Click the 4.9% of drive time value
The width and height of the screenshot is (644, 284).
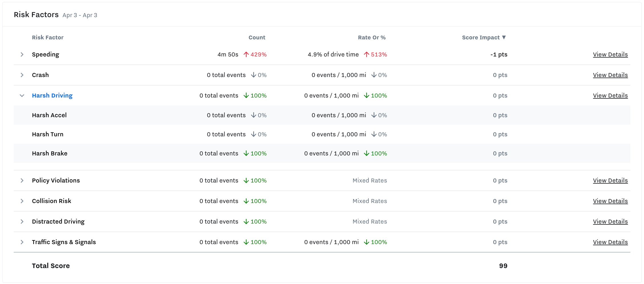[x=333, y=54]
